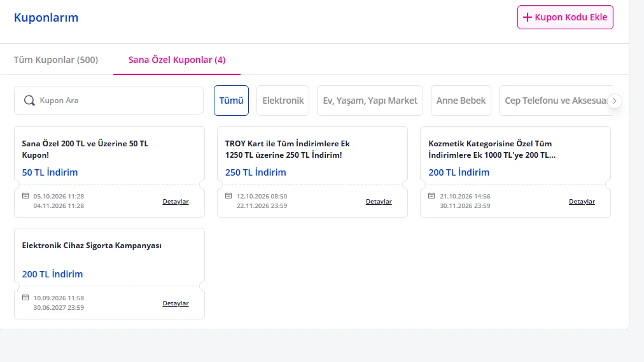Select Sana Özel Kuponlar (4) tab
The image size is (644, 362).
177,60
